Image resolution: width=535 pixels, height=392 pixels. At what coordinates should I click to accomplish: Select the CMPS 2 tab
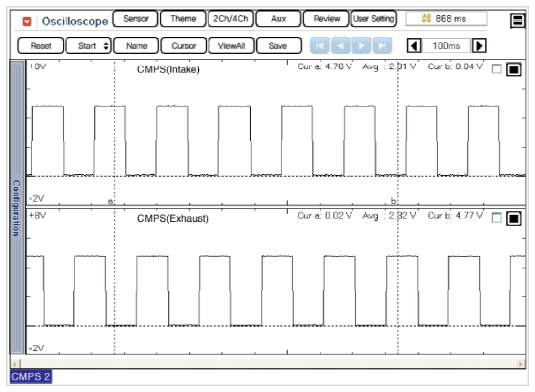coord(31,377)
